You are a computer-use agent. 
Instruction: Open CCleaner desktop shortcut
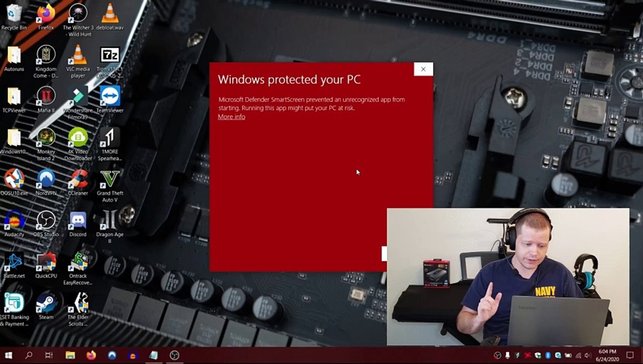[x=78, y=183]
